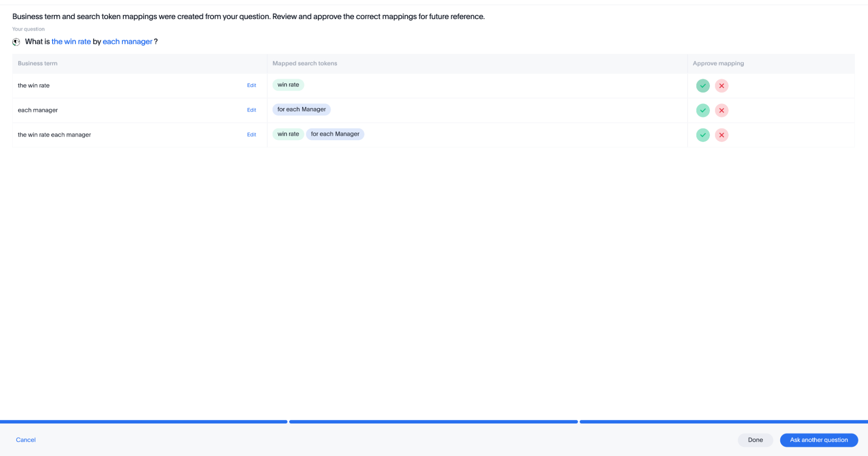Image resolution: width=868 pixels, height=456 pixels.
Task: Click the 'win rate' token in first row
Action: tap(288, 85)
